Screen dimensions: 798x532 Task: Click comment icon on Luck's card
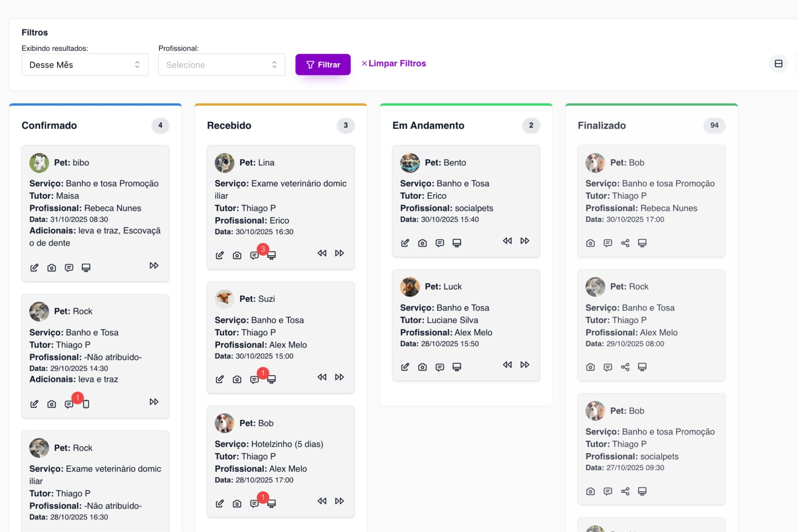click(x=440, y=367)
